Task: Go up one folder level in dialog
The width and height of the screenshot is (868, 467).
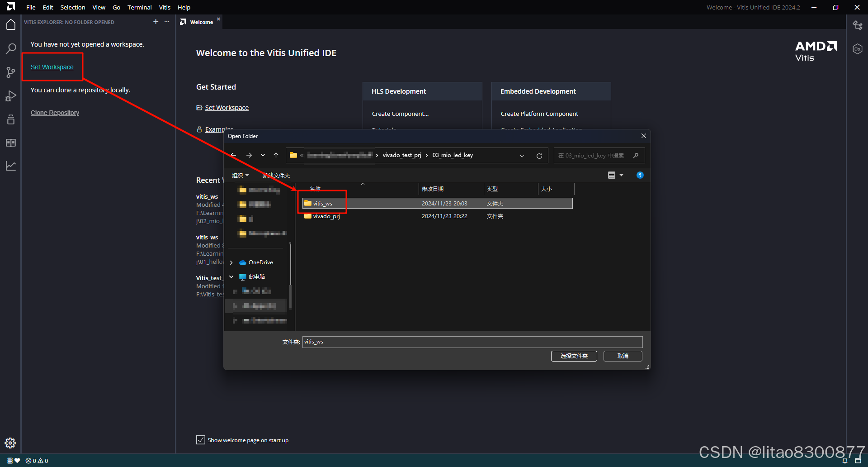Action: pos(276,155)
